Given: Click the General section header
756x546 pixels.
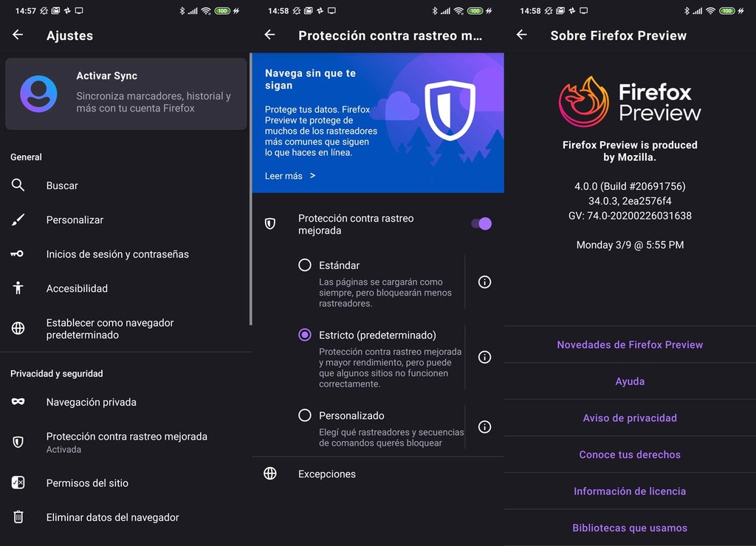Looking at the screenshot, I should [x=26, y=157].
